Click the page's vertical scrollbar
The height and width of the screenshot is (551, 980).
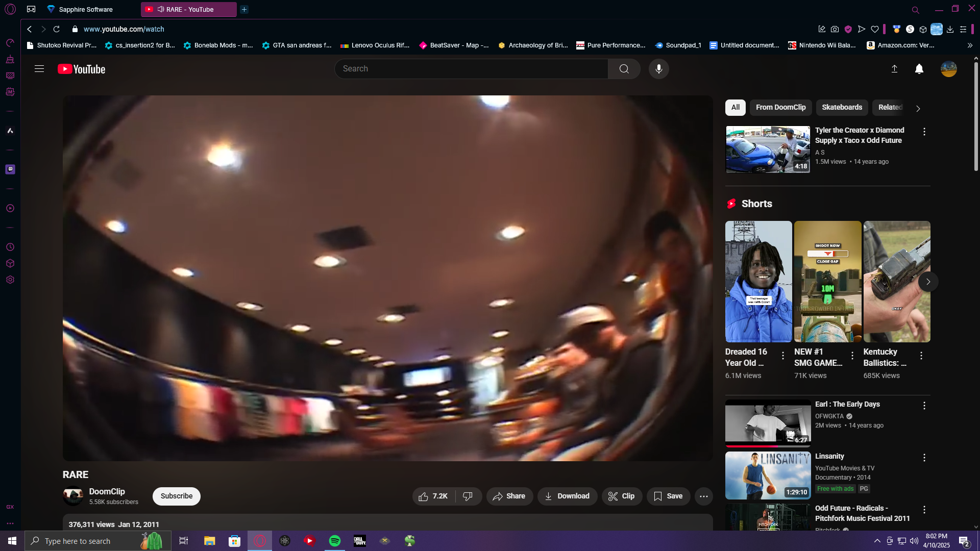click(975, 117)
